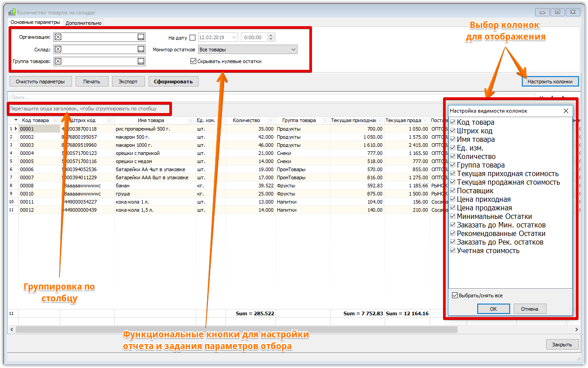The image size is (588, 368).
Task: Toggle Группа товара column visibility
Action: click(x=453, y=165)
